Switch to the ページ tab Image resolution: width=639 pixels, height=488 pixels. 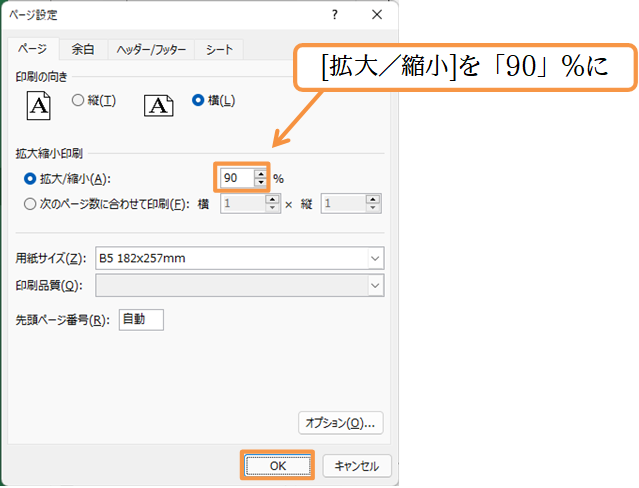coord(33,49)
